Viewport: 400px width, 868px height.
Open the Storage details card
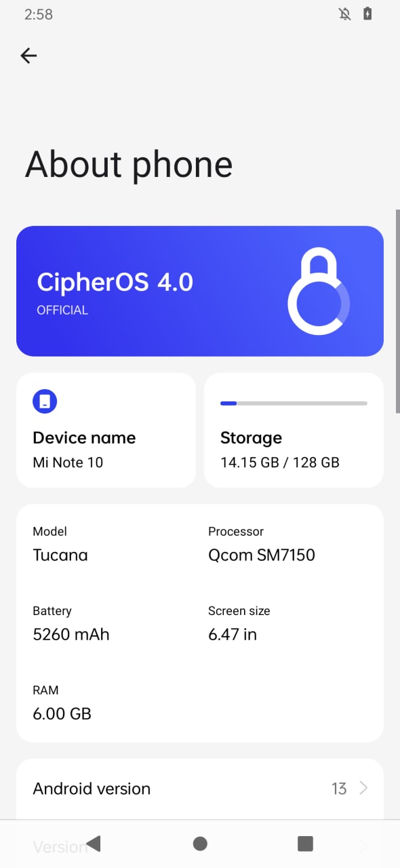pos(293,430)
